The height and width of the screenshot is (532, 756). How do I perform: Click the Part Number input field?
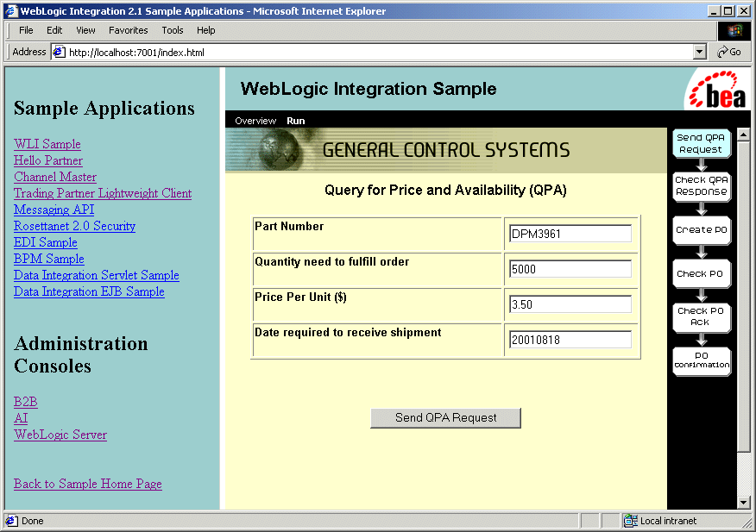point(570,234)
